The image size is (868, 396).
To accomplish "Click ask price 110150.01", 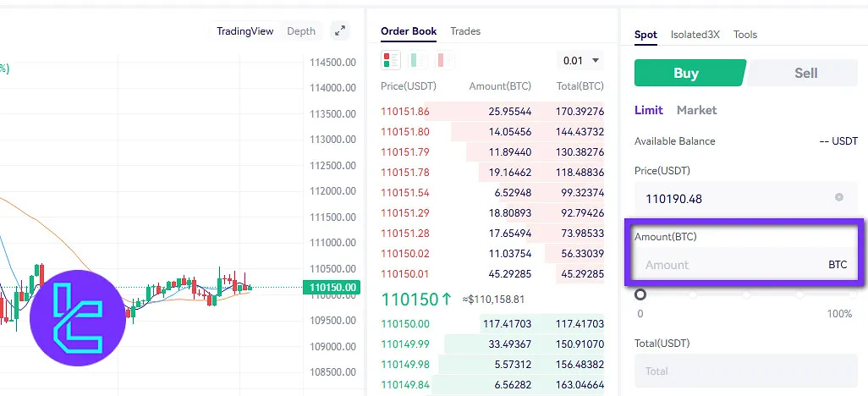I will tap(405, 273).
